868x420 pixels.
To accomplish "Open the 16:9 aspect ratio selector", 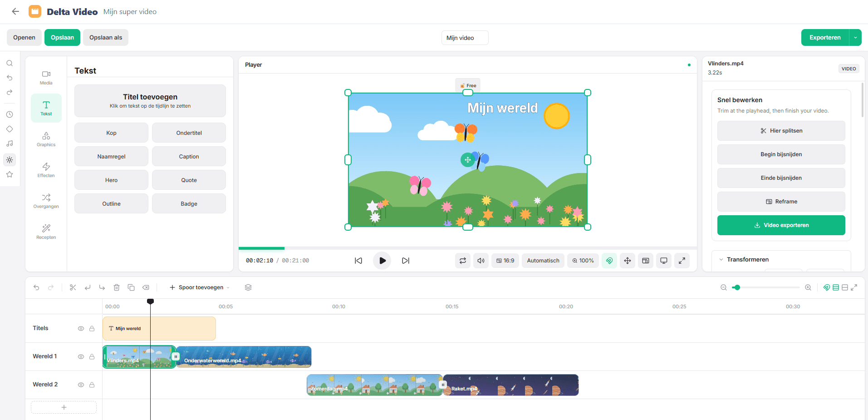I will point(505,261).
